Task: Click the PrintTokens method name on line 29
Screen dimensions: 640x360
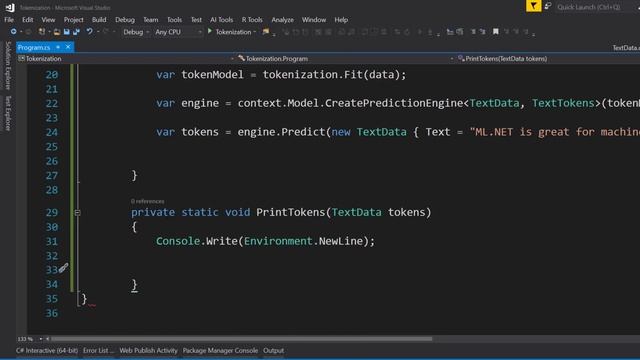Action: tap(290, 212)
